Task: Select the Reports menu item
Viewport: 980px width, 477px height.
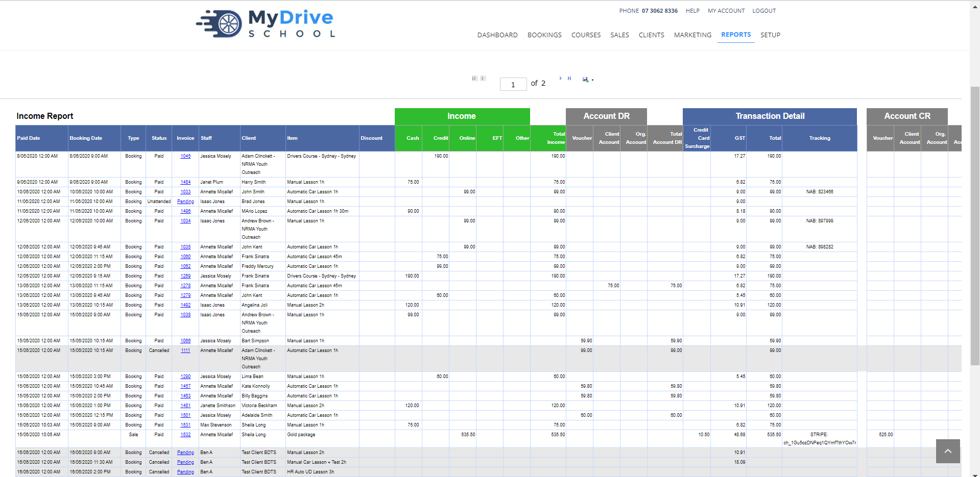Action: 736,35
